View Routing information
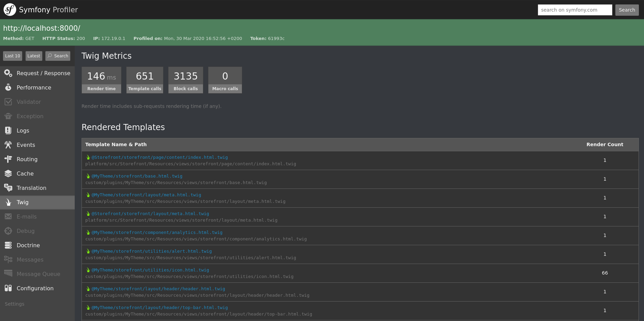Image resolution: width=644 pixels, height=321 pixels. click(x=27, y=159)
